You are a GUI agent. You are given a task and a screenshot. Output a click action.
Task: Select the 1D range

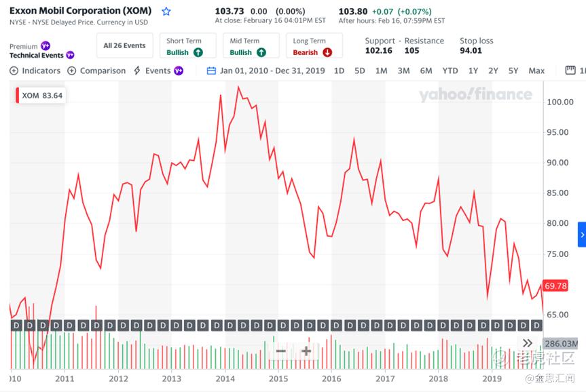click(339, 71)
